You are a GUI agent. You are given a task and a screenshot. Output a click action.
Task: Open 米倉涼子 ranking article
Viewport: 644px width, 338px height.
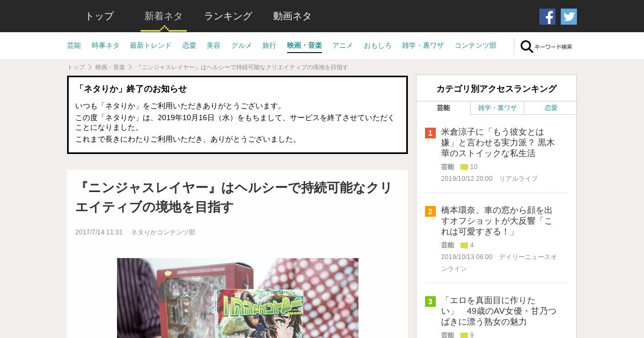pos(498,143)
